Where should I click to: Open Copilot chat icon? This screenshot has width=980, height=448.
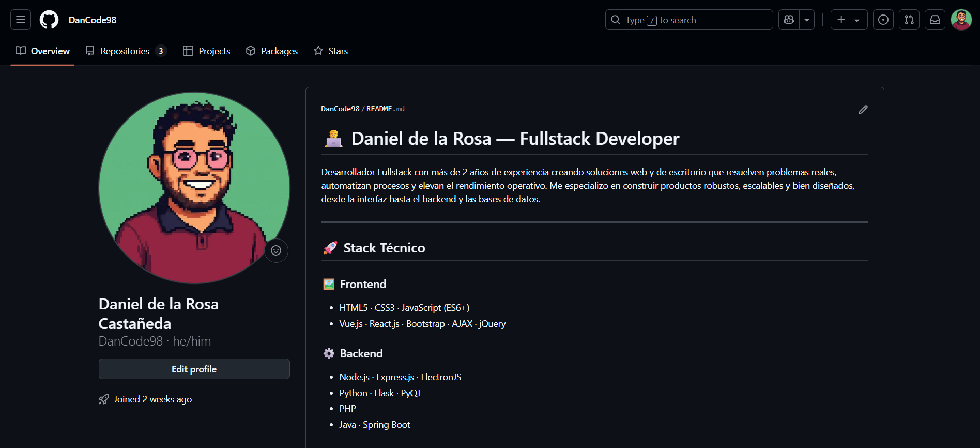(789, 20)
